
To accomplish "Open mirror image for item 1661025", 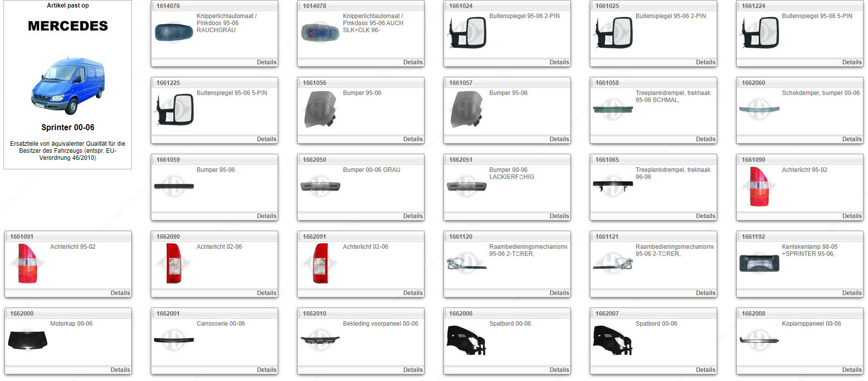I will (613, 33).
